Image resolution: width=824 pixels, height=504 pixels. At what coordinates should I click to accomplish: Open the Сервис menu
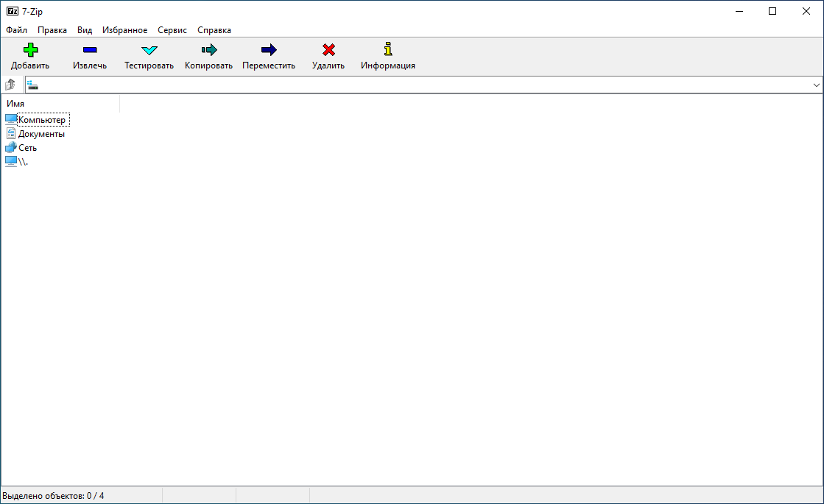pos(172,30)
